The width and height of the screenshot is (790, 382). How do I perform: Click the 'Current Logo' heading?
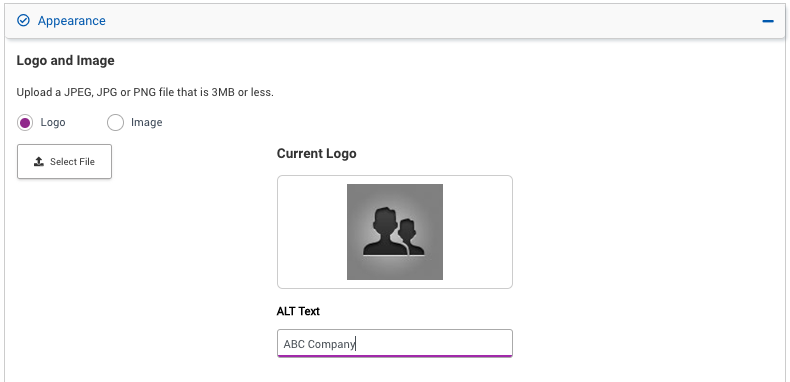click(316, 153)
